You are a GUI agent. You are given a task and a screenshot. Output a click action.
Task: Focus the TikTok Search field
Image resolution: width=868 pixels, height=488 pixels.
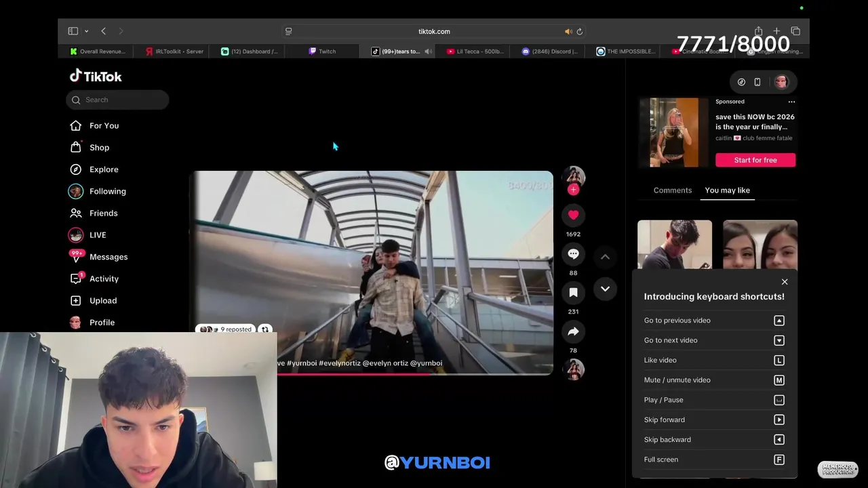pyautogui.click(x=117, y=100)
